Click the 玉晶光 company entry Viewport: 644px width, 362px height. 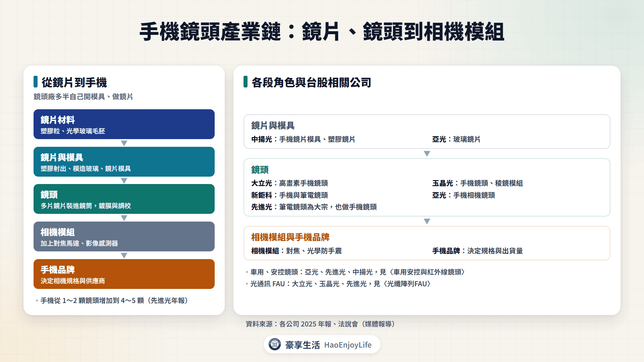(478, 183)
